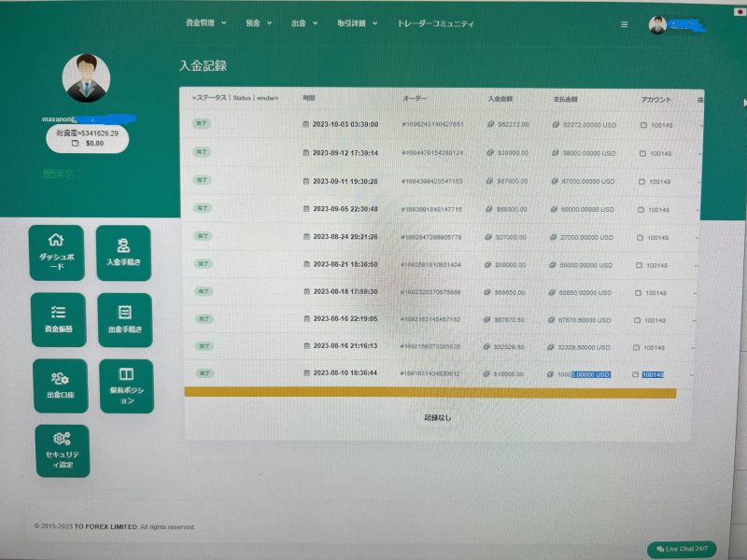747x560 pixels.
Task: Click the hamburger menu icon in header
Action: [x=624, y=24]
